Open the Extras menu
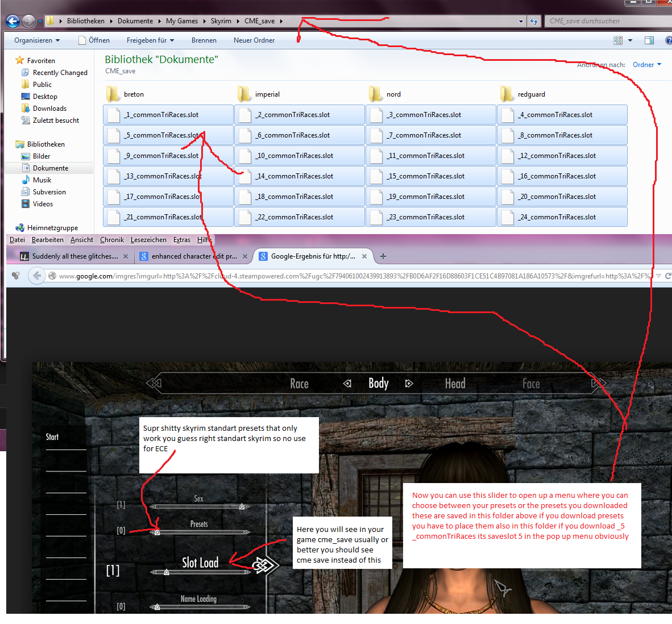672x624 pixels. click(x=182, y=240)
